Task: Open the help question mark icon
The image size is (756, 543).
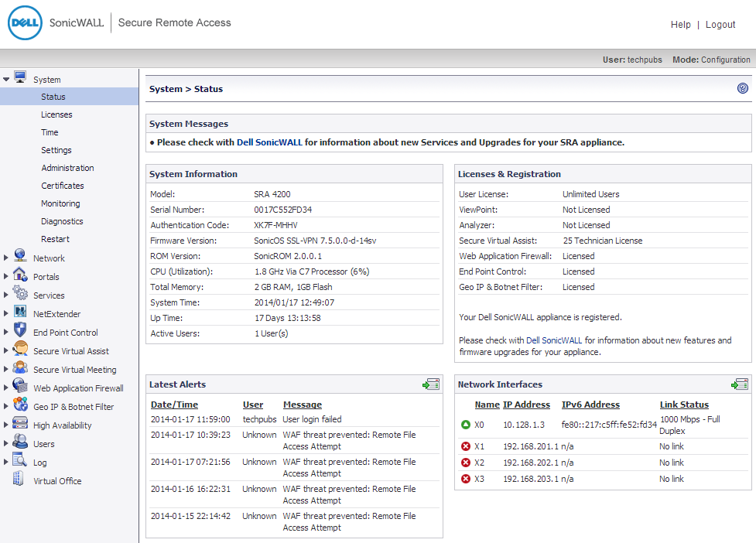Action: (x=743, y=88)
